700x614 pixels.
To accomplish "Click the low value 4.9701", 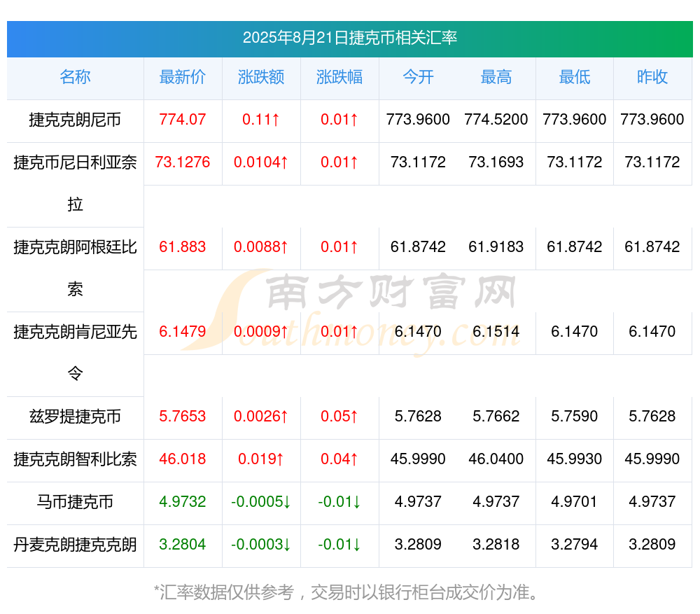I will click(x=575, y=501).
